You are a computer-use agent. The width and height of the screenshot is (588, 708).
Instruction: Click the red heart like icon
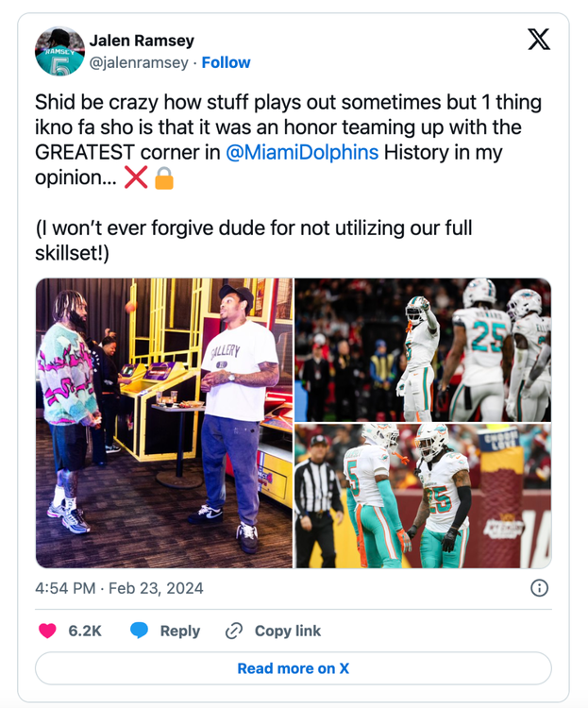coord(47,631)
